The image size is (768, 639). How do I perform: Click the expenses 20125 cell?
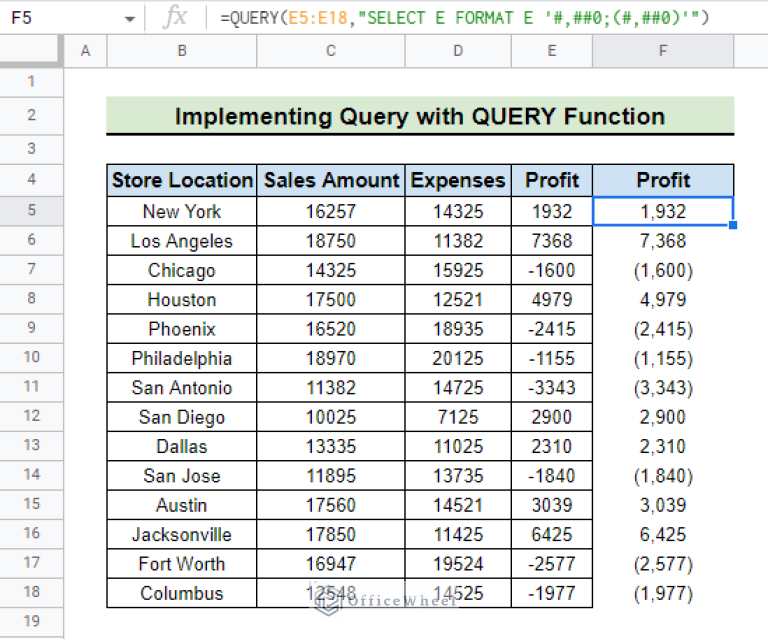pos(458,358)
